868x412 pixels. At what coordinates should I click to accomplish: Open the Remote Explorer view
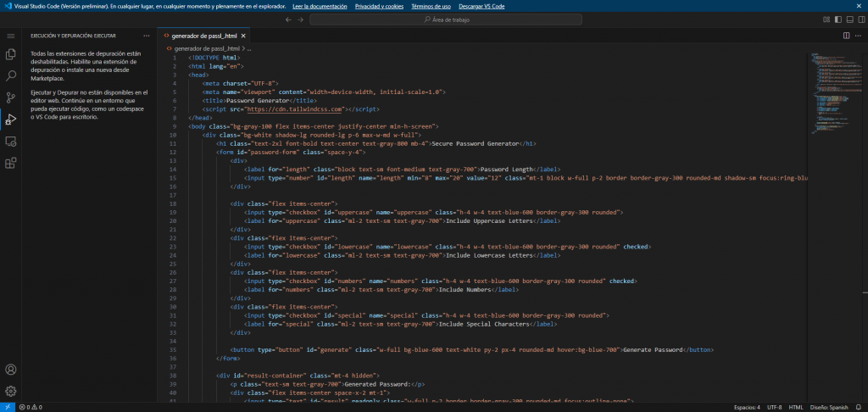10,142
